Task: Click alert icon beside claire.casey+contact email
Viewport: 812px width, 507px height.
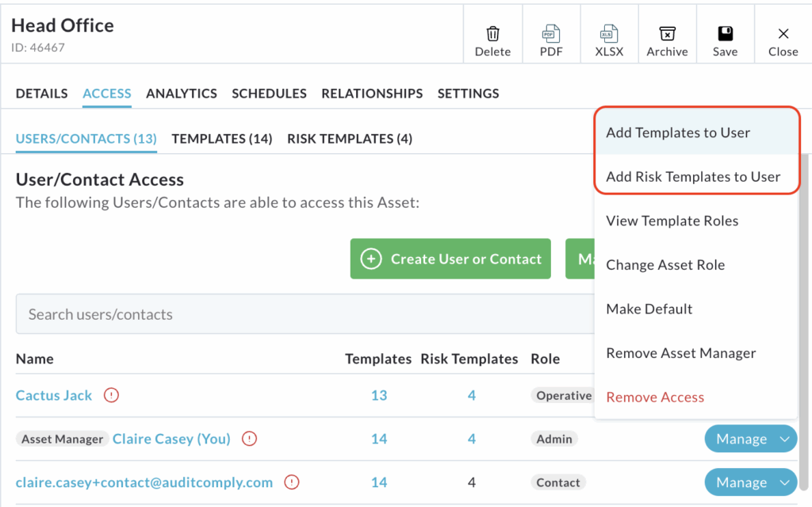Action: click(x=292, y=482)
